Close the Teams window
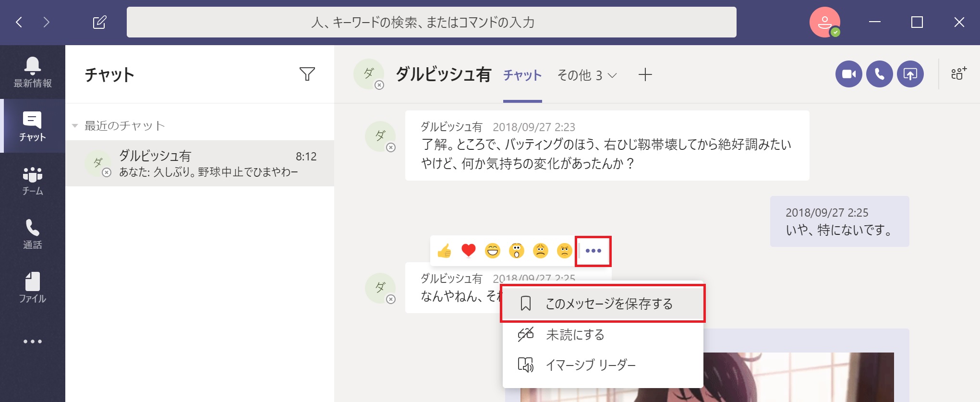The height and width of the screenshot is (402, 980). 959,22
